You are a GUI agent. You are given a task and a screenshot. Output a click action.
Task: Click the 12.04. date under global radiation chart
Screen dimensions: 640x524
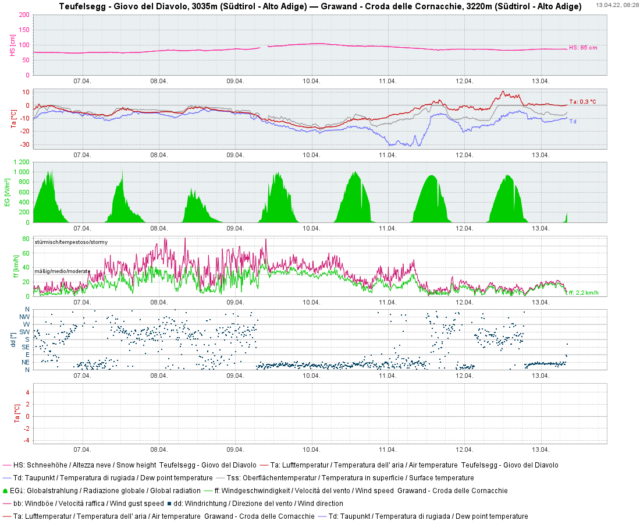(x=464, y=231)
